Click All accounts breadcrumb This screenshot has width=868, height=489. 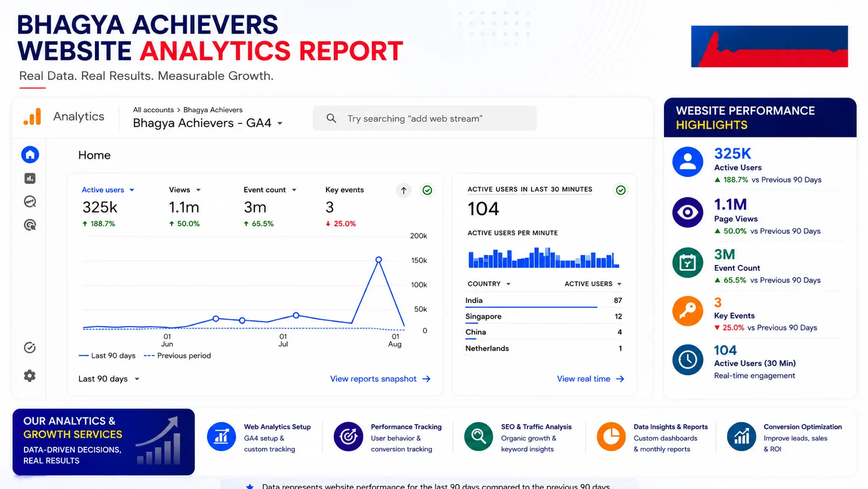pyautogui.click(x=153, y=110)
